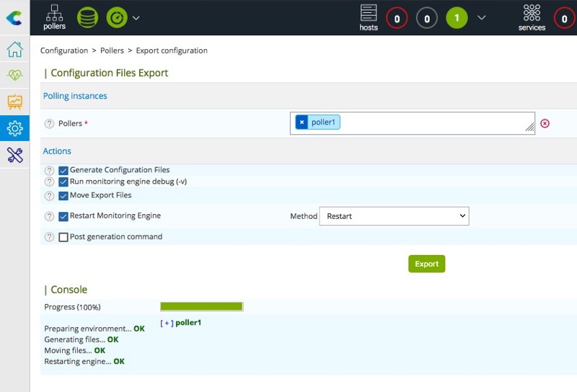The image size is (577, 392).
Task: Click the services icon in top bar
Action: pos(532,17)
